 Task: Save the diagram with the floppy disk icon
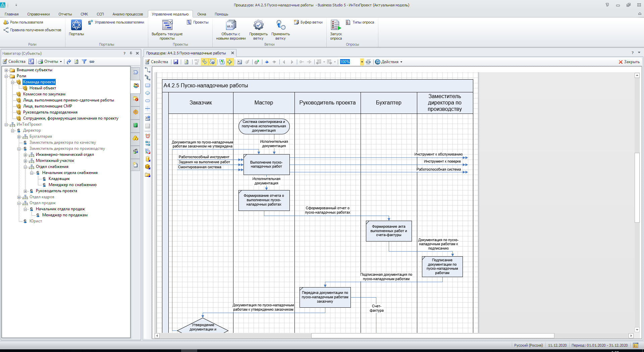click(176, 62)
